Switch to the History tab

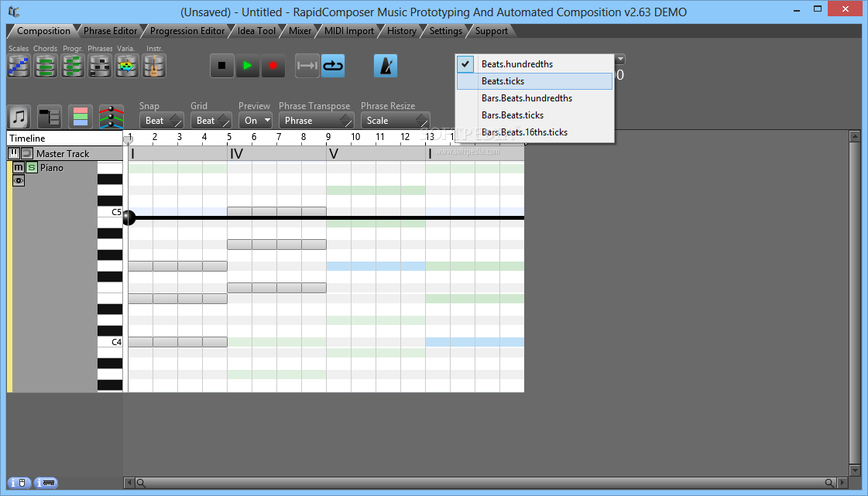tap(401, 31)
